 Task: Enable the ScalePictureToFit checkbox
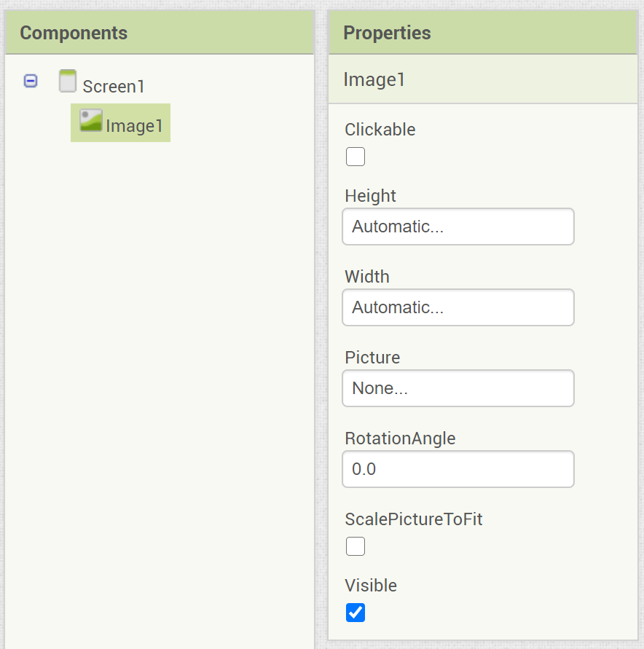(x=356, y=546)
